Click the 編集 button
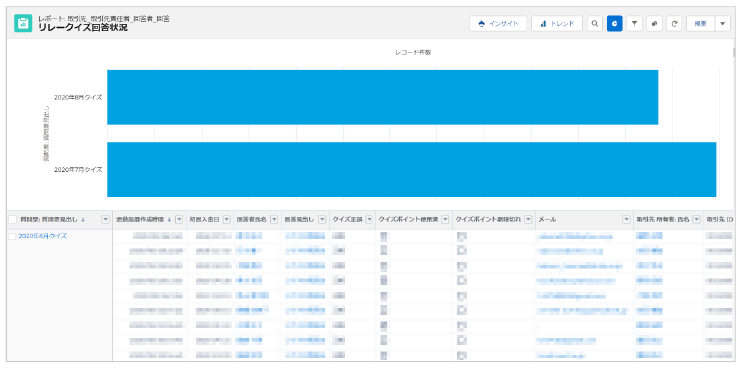Screen dimensions: 740x368 701,23
